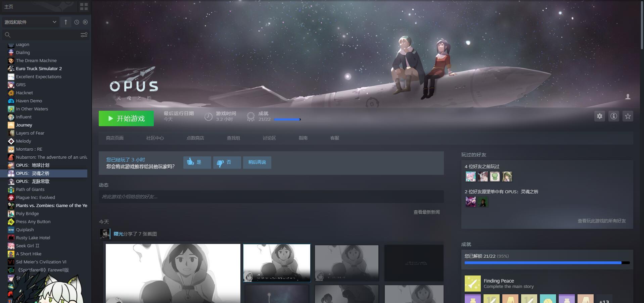Click 查看玩此游戏的所有好友 link
The width and height of the screenshot is (644, 303).
[602, 221]
